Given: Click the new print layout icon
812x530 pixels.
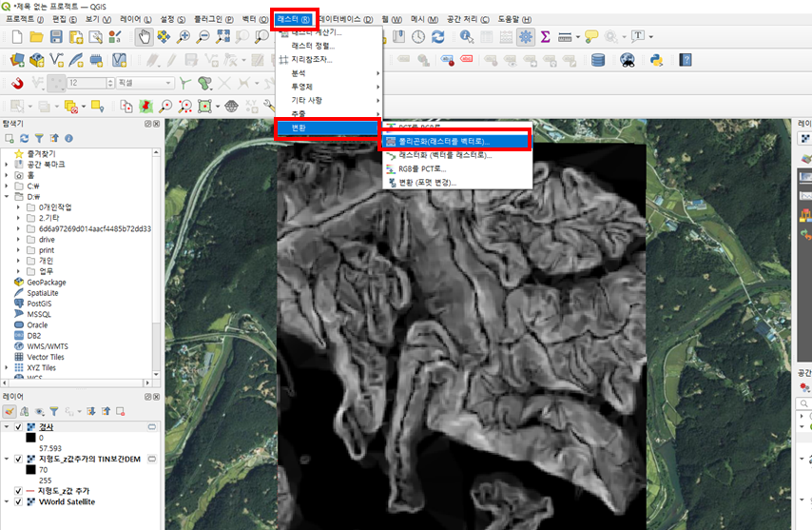Looking at the screenshot, I should click(76, 37).
